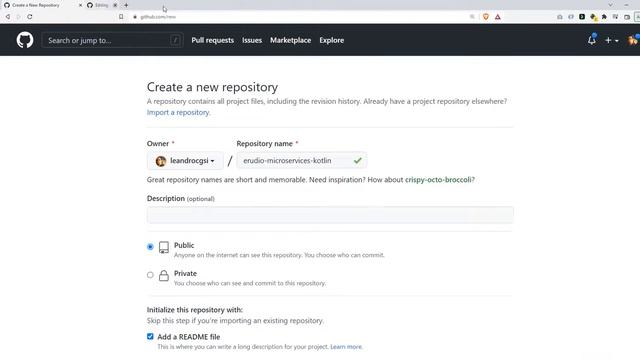The width and height of the screenshot is (640, 360).
Task: Select the Private radio button
Action: point(150,275)
